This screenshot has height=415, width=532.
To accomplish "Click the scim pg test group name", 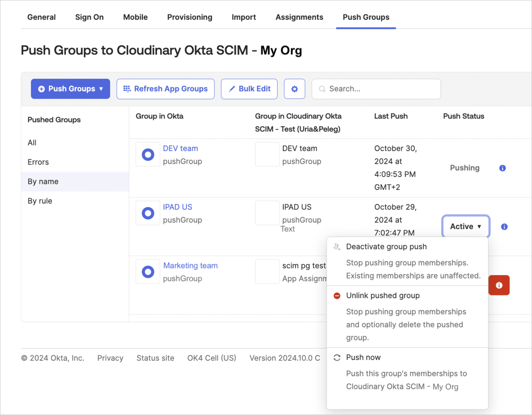I will pos(304,266).
